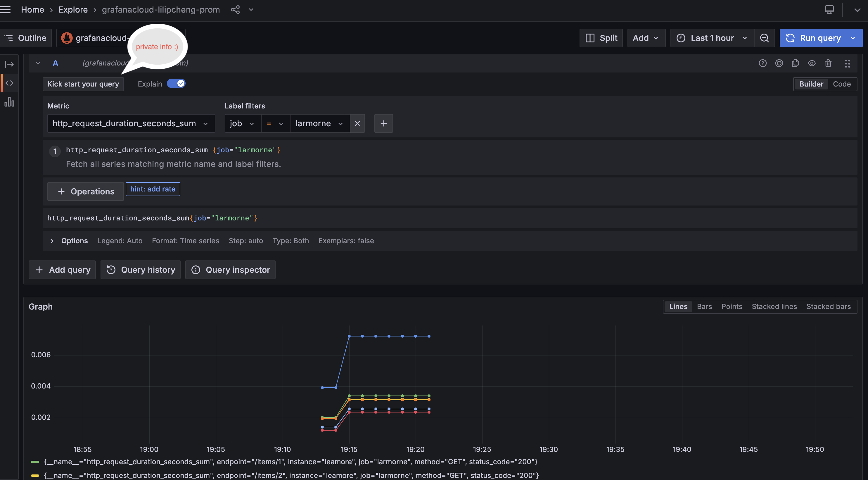This screenshot has width=868, height=480.
Task: Open Run query interval dropdown arrow
Action: [x=853, y=38]
